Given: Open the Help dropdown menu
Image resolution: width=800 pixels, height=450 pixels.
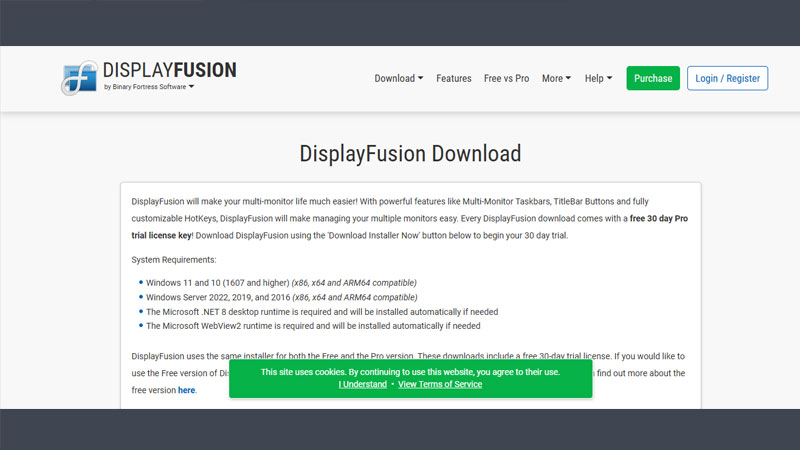Looking at the screenshot, I should [598, 78].
